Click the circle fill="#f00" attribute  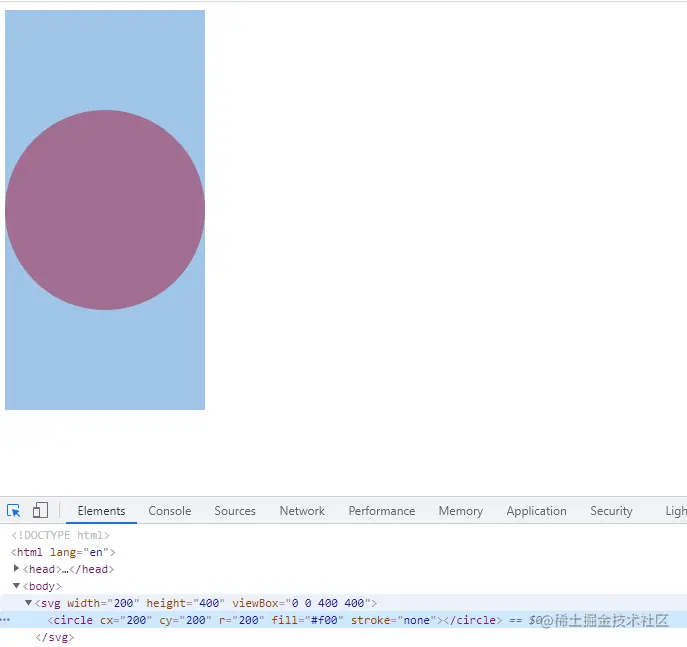click(x=307, y=620)
